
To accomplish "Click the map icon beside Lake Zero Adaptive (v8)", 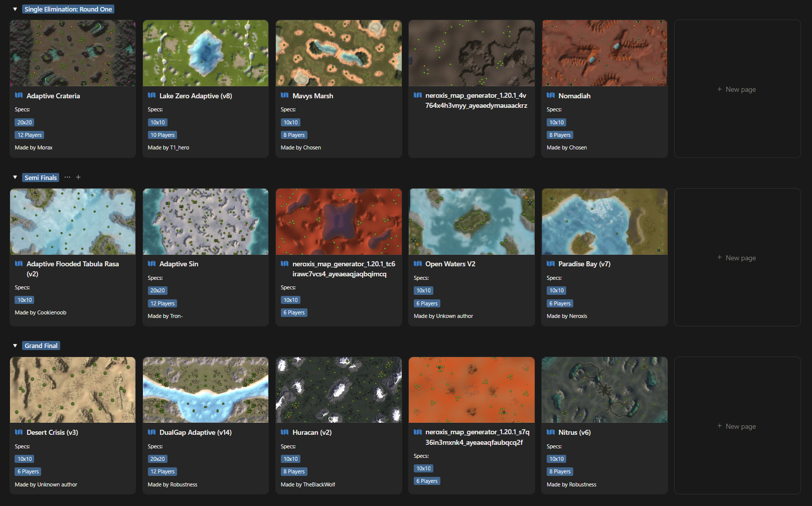I will coord(152,95).
